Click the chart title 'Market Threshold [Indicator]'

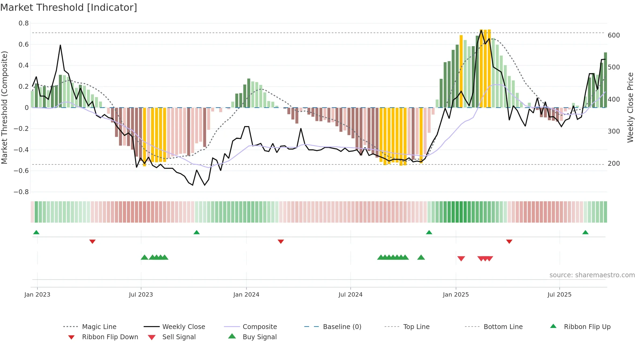[69, 8]
